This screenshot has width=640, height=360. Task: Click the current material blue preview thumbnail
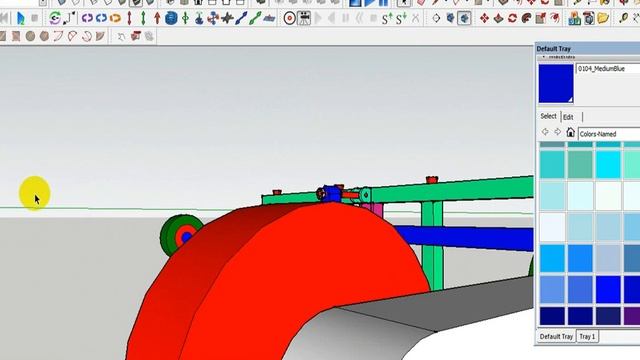tap(556, 83)
